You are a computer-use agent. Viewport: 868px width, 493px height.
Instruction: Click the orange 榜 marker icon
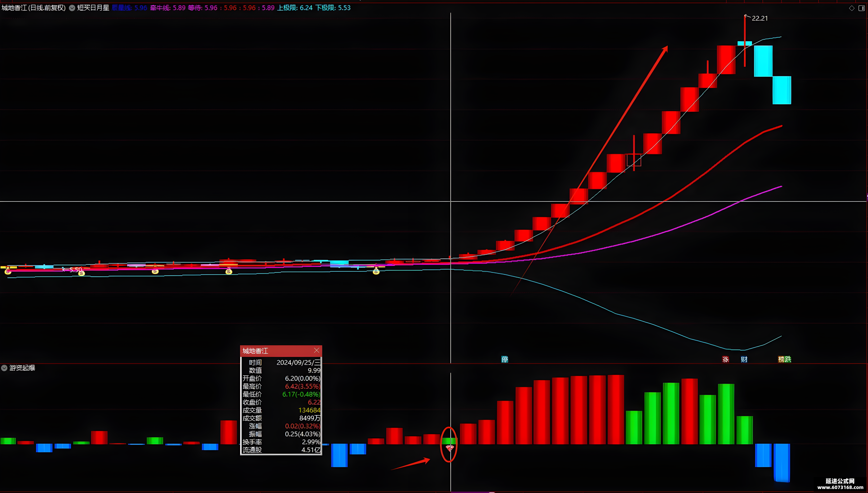point(781,359)
